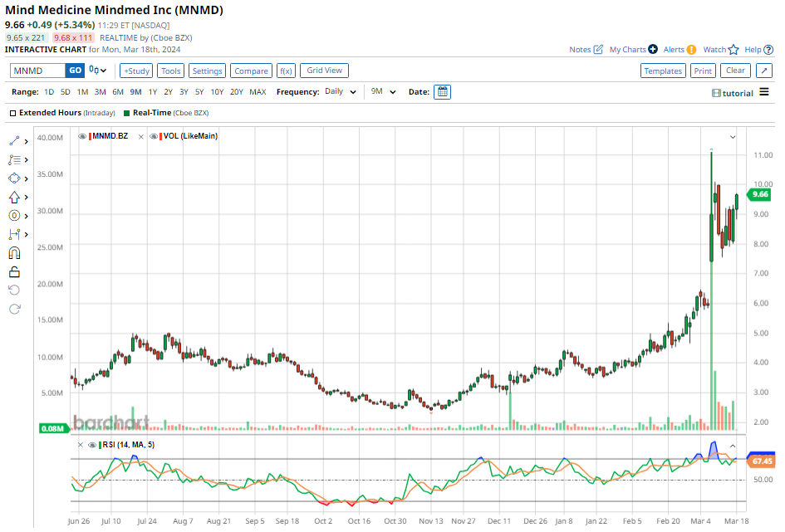Click the MNMD symbol input field
Viewport: 785px width, 532px height.
(x=37, y=71)
